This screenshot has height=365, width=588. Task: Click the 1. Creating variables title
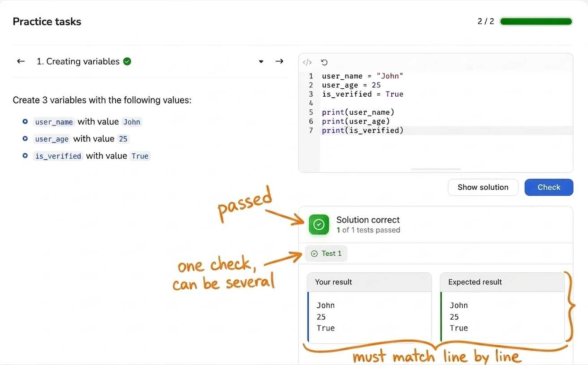pos(78,61)
